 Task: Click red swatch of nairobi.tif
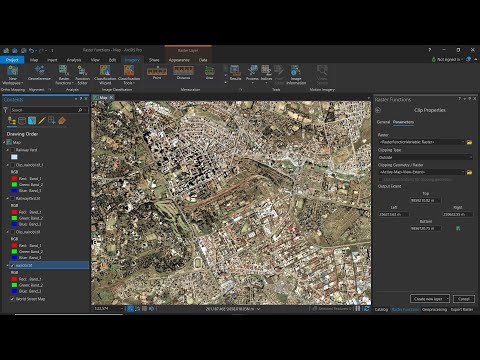pos(14,279)
